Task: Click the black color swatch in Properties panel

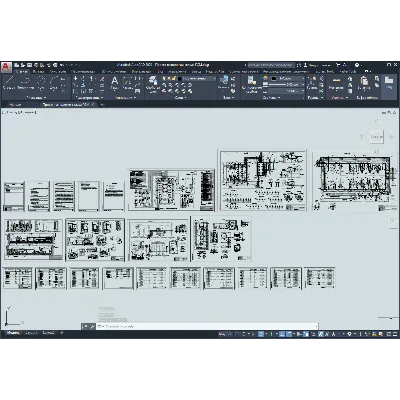Action: click(x=274, y=79)
